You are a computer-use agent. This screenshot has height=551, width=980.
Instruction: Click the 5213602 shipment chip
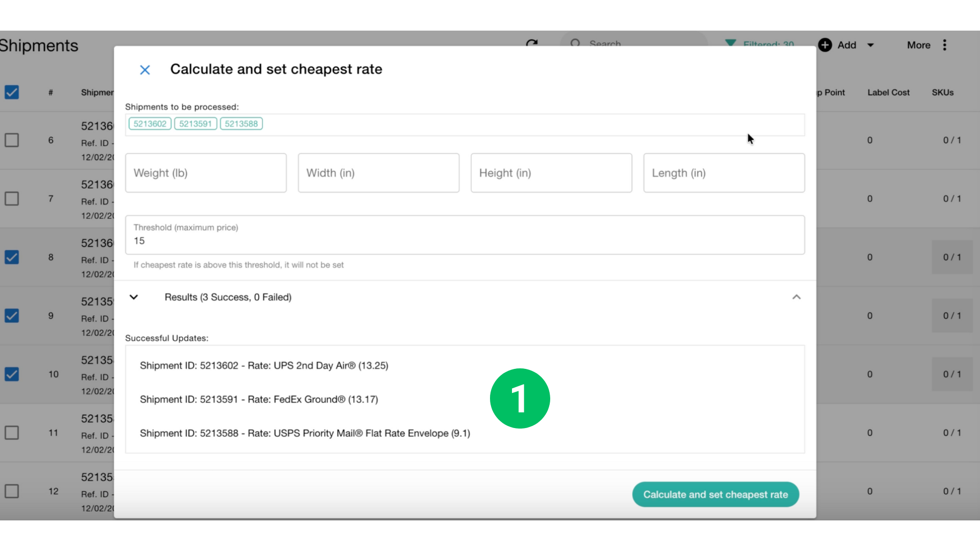(150, 124)
